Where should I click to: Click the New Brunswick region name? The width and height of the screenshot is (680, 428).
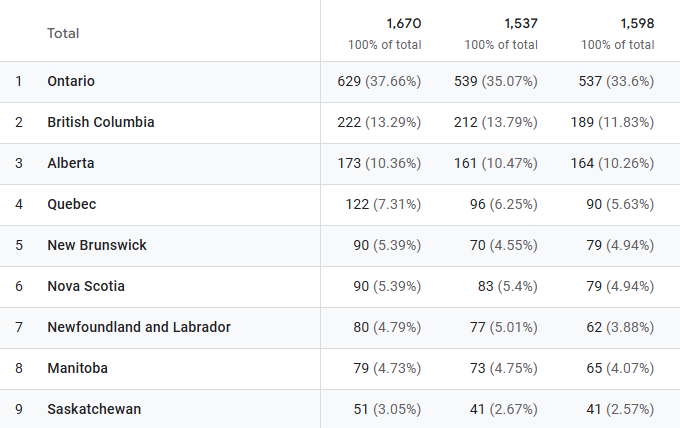[x=97, y=245]
